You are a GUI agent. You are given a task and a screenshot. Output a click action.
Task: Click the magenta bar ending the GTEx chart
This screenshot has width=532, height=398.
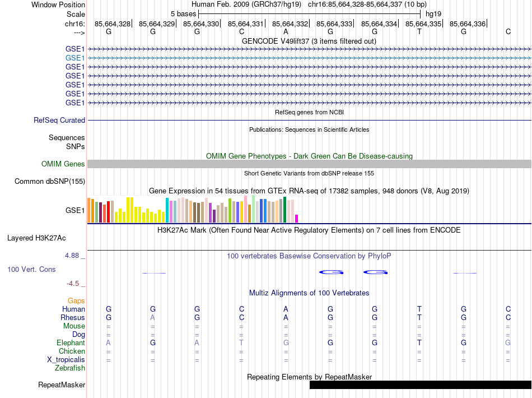tap(297, 219)
